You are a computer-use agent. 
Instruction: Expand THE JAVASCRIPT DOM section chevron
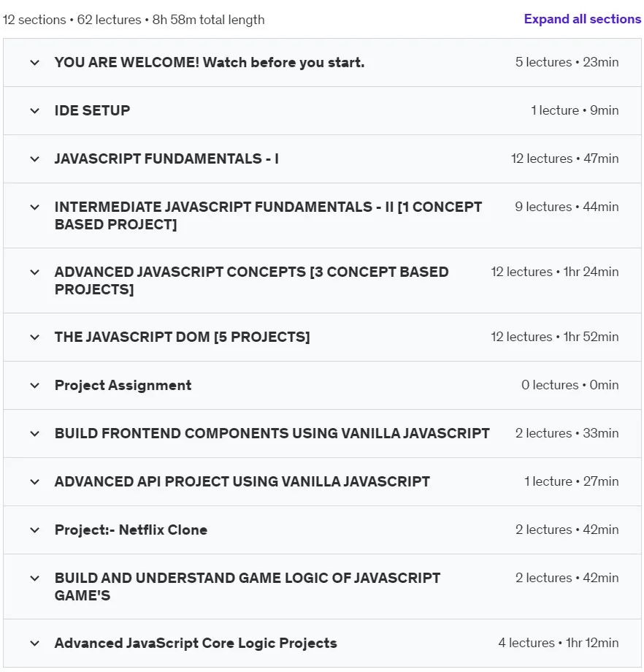[x=35, y=337]
